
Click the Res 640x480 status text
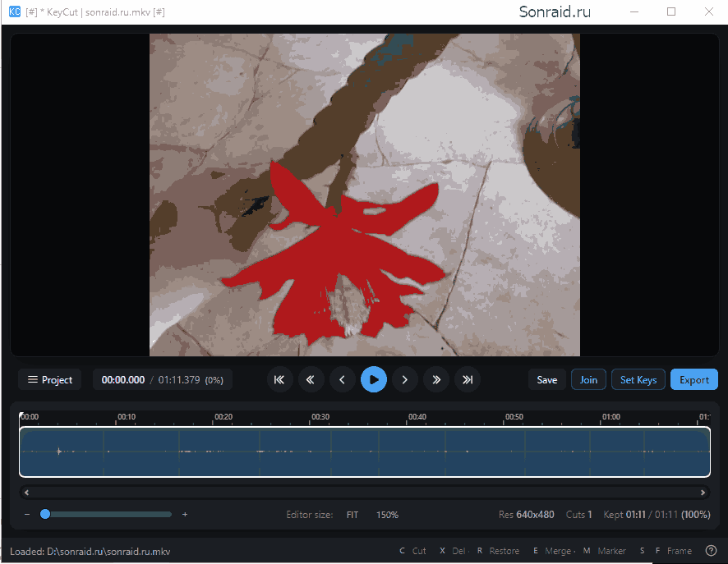pyautogui.click(x=527, y=515)
